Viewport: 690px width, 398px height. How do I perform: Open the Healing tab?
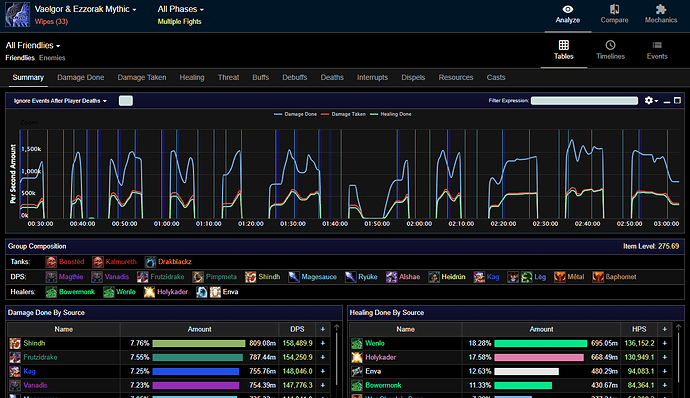point(192,77)
